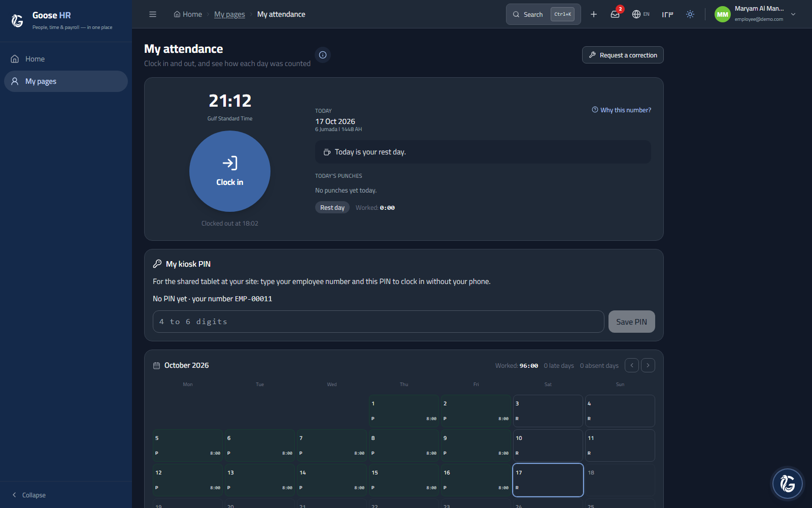Viewport: 812px width, 508px height.
Task: Click the October 2026 calendar icon
Action: click(156, 366)
